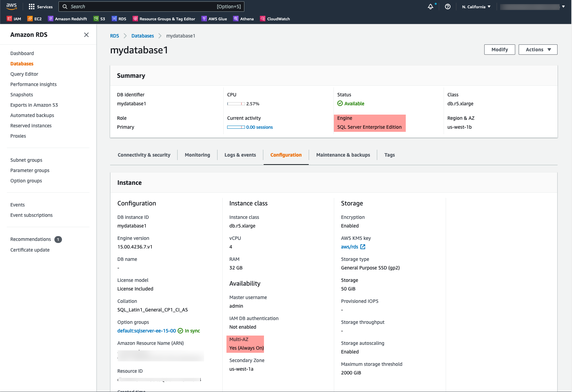Open Performance insights in sidebar
This screenshot has height=392, width=572.
[x=33, y=84]
